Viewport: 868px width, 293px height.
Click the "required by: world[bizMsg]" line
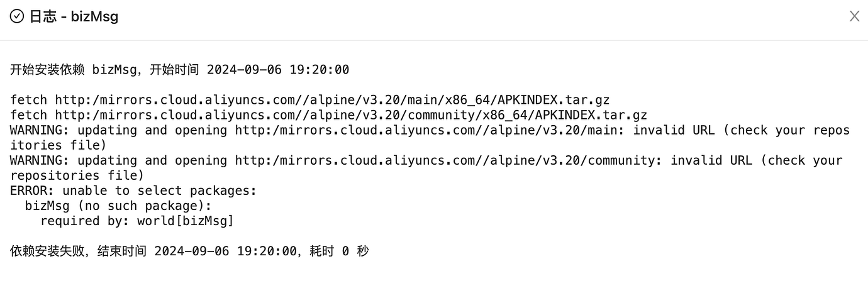137,221
